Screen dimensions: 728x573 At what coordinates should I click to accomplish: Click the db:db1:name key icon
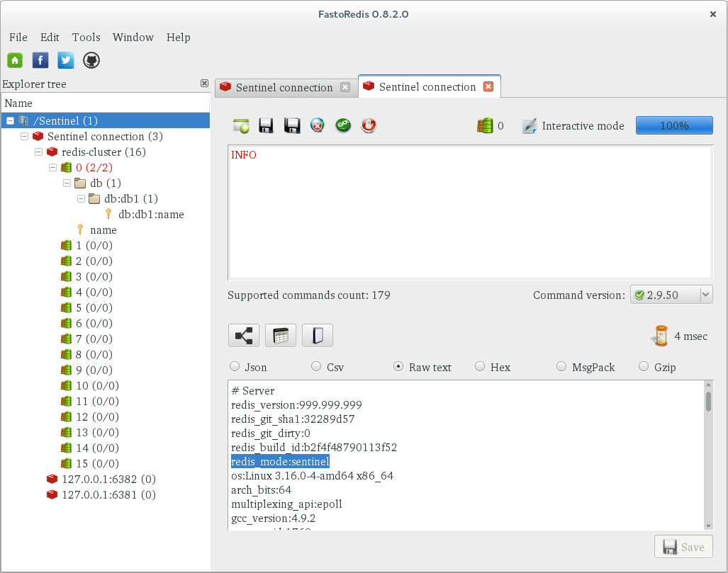pyautogui.click(x=108, y=214)
